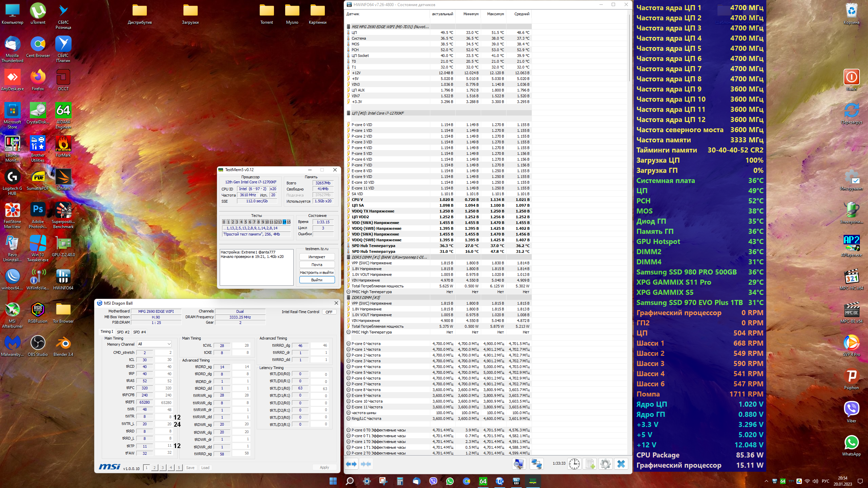Click HWiNFO expand columns arrows icon
Screen dimensions: 868x488
tap(351, 464)
